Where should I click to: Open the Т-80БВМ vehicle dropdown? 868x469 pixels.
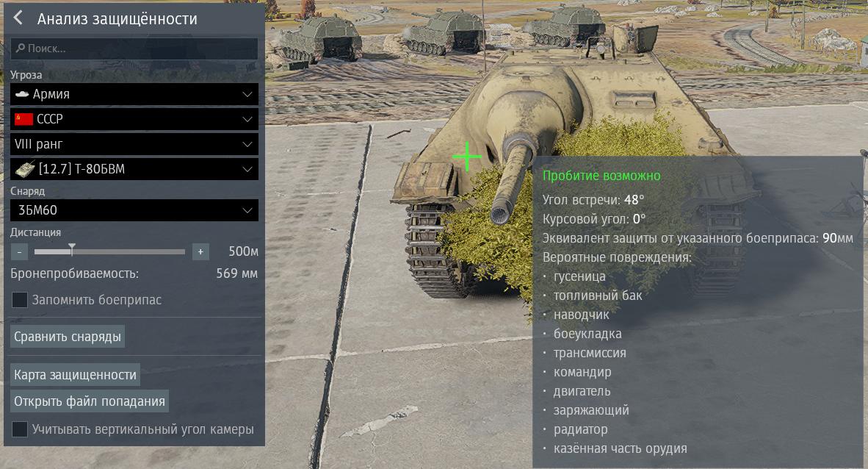134,169
